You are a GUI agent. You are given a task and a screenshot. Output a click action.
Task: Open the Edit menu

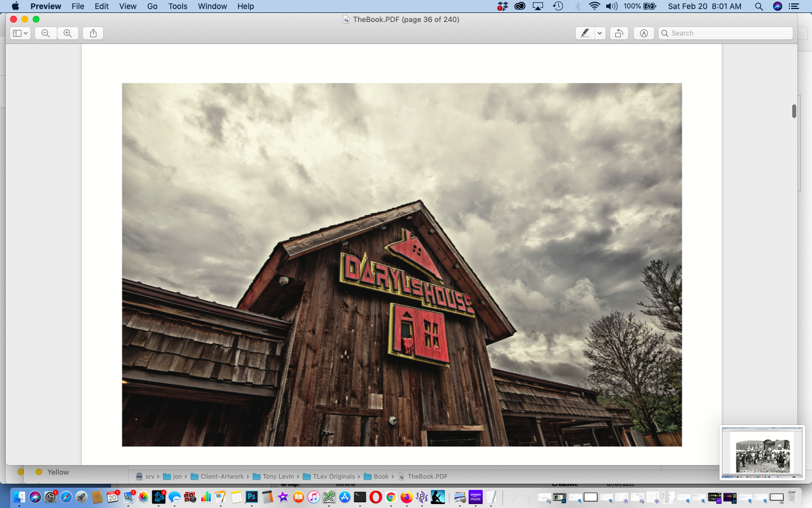(x=101, y=6)
